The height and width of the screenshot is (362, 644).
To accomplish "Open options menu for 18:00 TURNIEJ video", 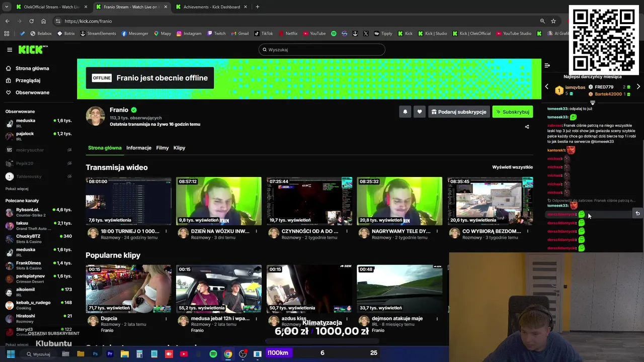I will click(x=166, y=231).
